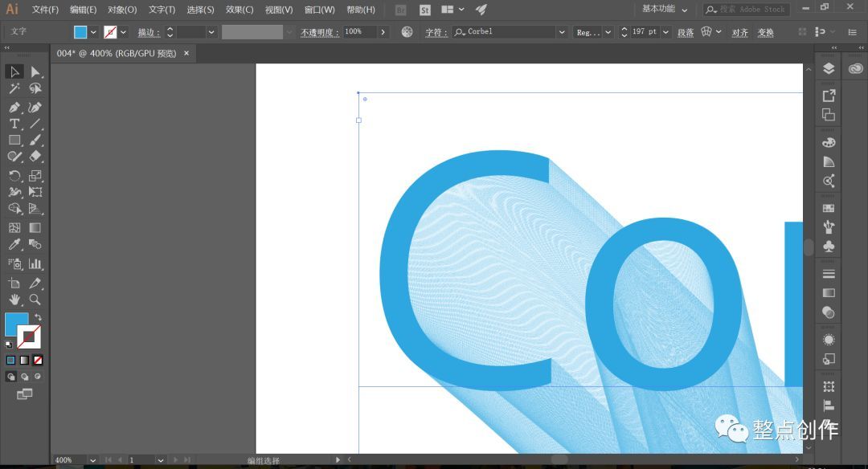The image size is (868, 469).
Task: Set paint mode to None
Action: tap(38, 361)
